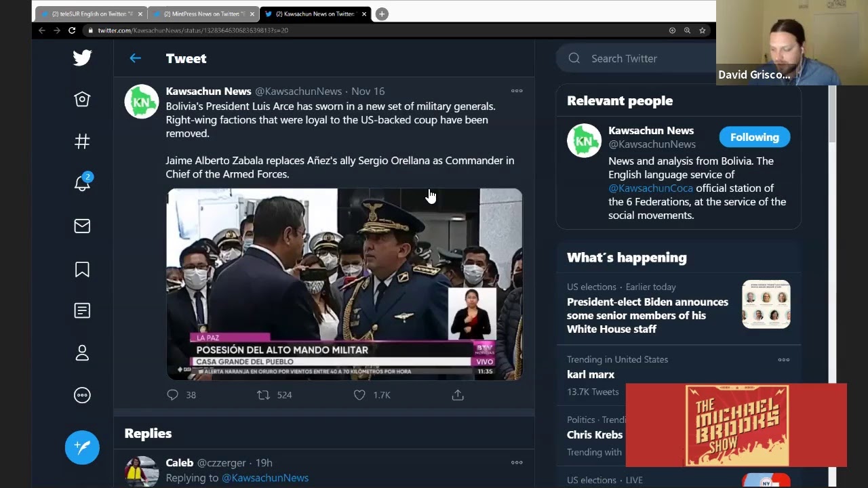The height and width of the screenshot is (488, 868).
Task: Open the Chris Krebs trending topic
Action: pos(595,435)
